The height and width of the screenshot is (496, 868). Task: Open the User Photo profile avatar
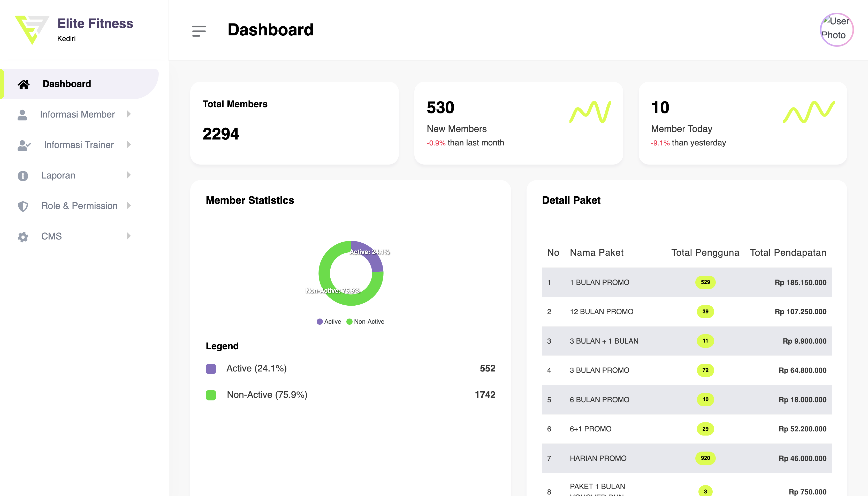click(836, 30)
